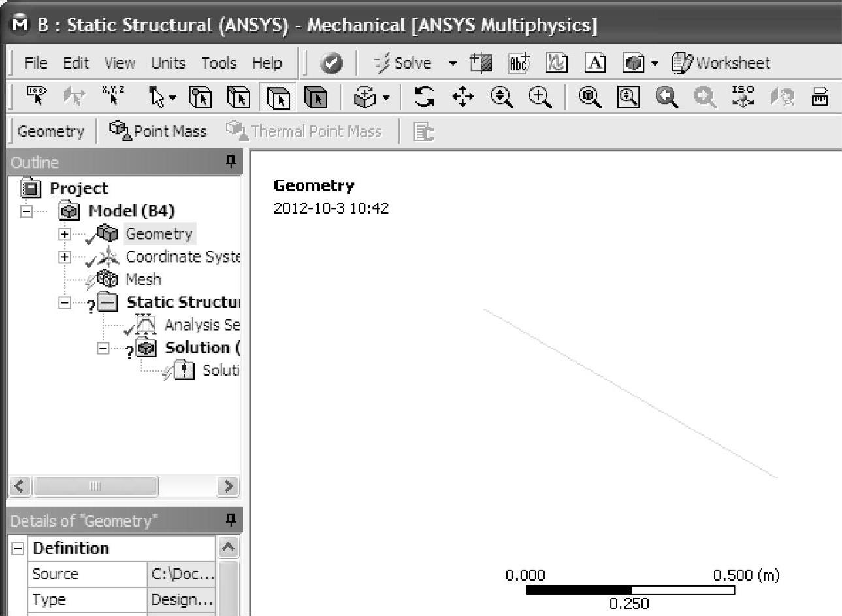
Task: Select the Coordinate Systems tree item
Action: pyautogui.click(x=183, y=257)
